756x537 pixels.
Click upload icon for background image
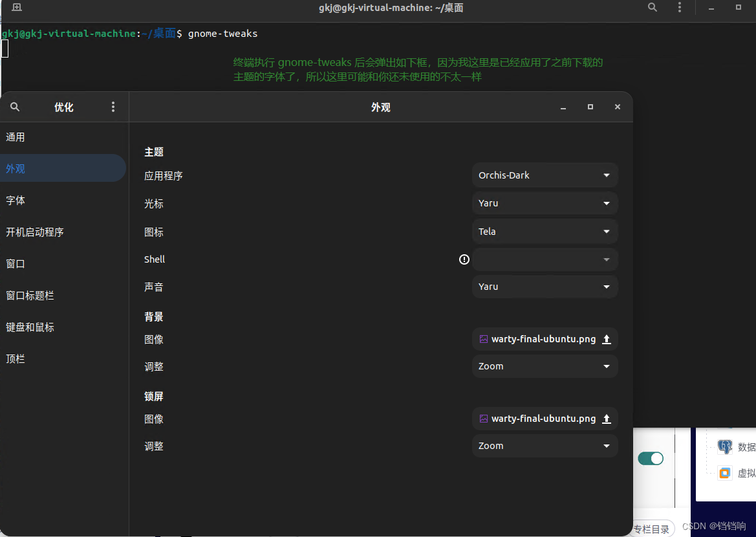pyautogui.click(x=607, y=339)
